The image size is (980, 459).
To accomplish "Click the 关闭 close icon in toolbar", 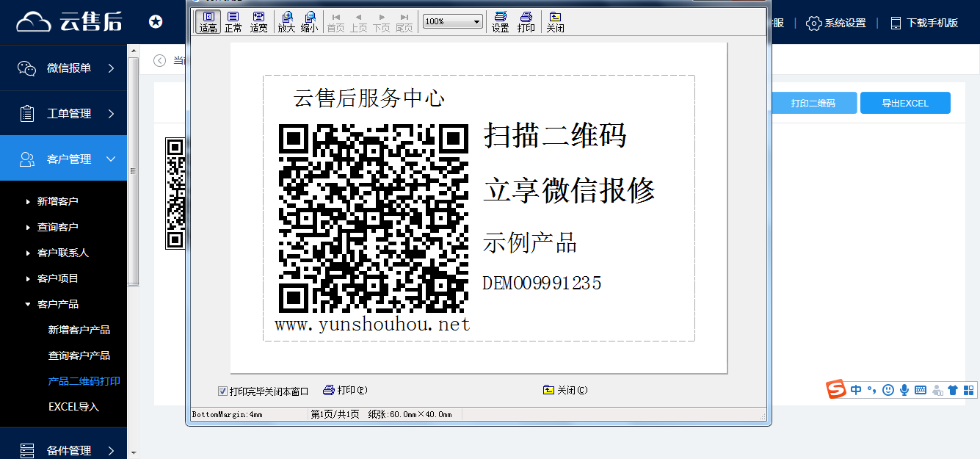I will point(555,22).
